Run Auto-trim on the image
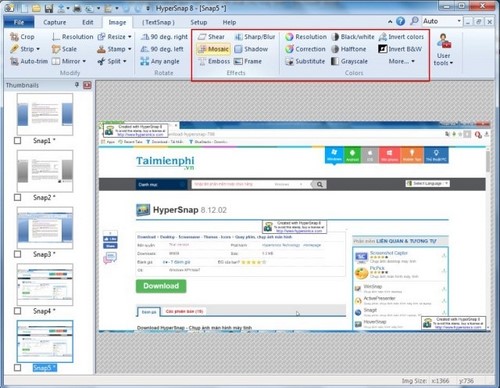The image size is (500, 388). pos(29,61)
